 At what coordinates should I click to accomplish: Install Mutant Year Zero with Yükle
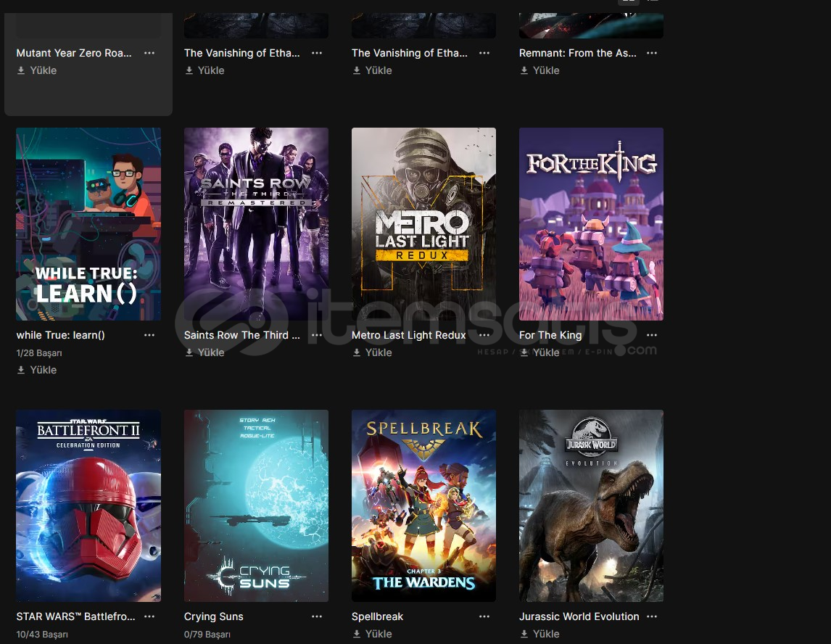tap(36, 70)
